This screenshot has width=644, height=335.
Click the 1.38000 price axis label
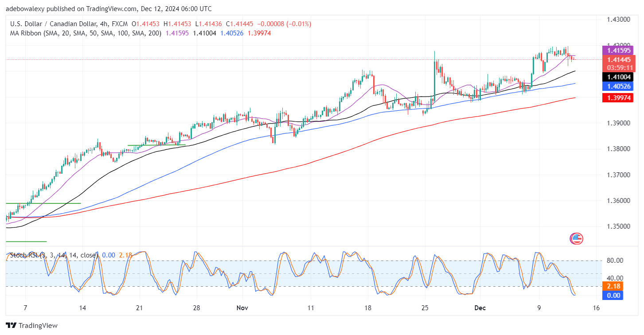point(619,149)
